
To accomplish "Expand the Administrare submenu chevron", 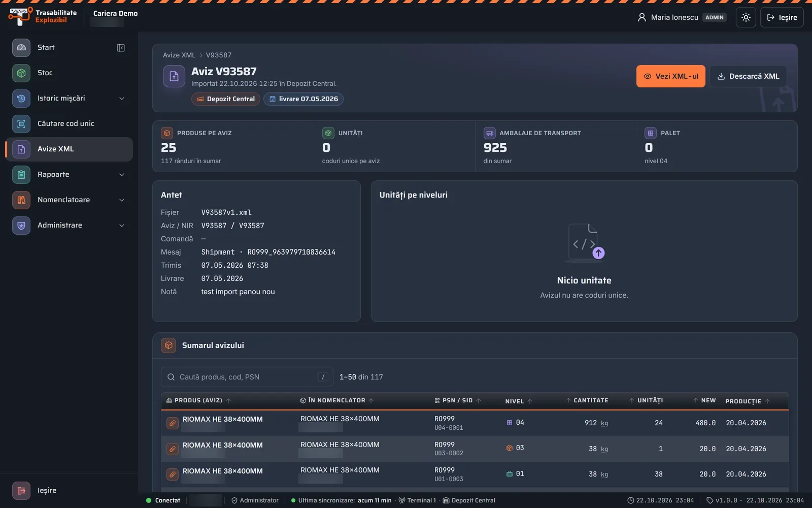I will tap(122, 226).
